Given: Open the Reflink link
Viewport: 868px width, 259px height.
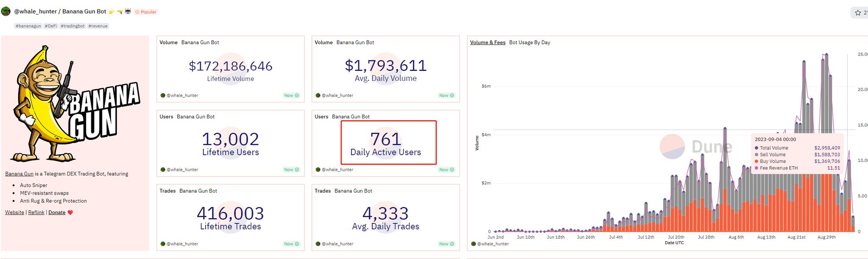Looking at the screenshot, I should tap(36, 212).
